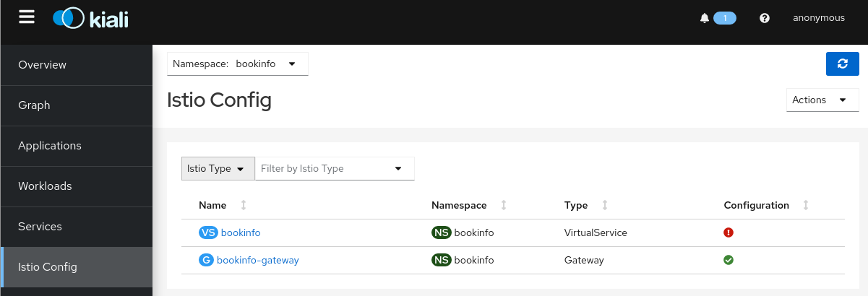This screenshot has height=296, width=868.
Task: Open the bookinfo-gateway link
Action: (x=257, y=260)
